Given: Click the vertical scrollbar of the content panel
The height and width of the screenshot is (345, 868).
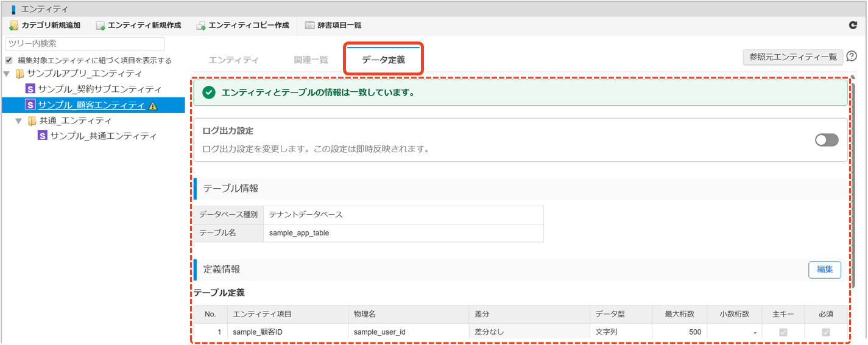Looking at the screenshot, I should coord(854,183).
